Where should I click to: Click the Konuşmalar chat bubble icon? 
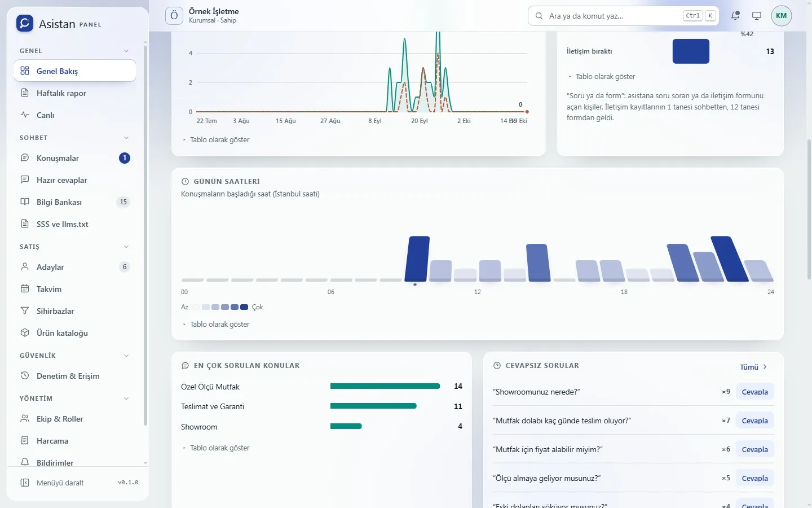(x=25, y=158)
